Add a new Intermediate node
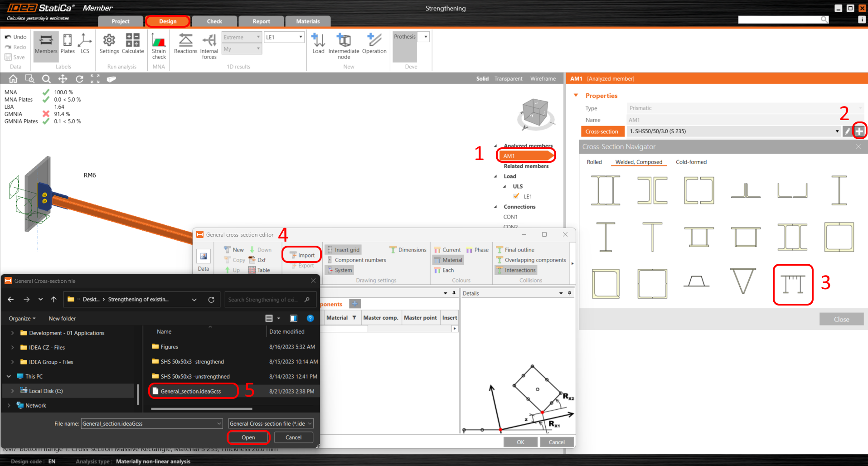 [x=344, y=46]
